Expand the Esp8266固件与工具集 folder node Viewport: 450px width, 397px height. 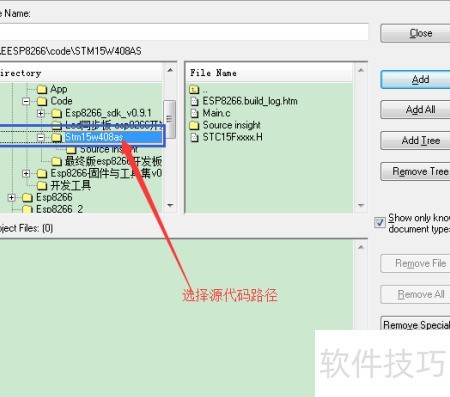(26, 173)
